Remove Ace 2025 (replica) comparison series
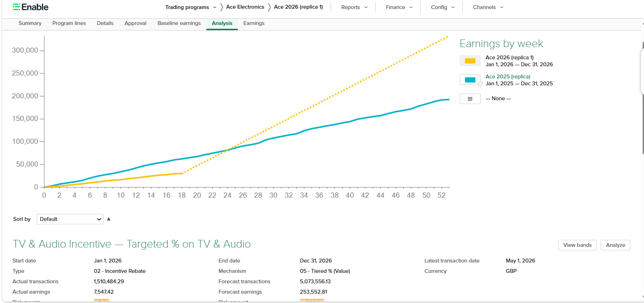Viewport: 644px width, 303px height. pyautogui.click(x=480, y=84)
